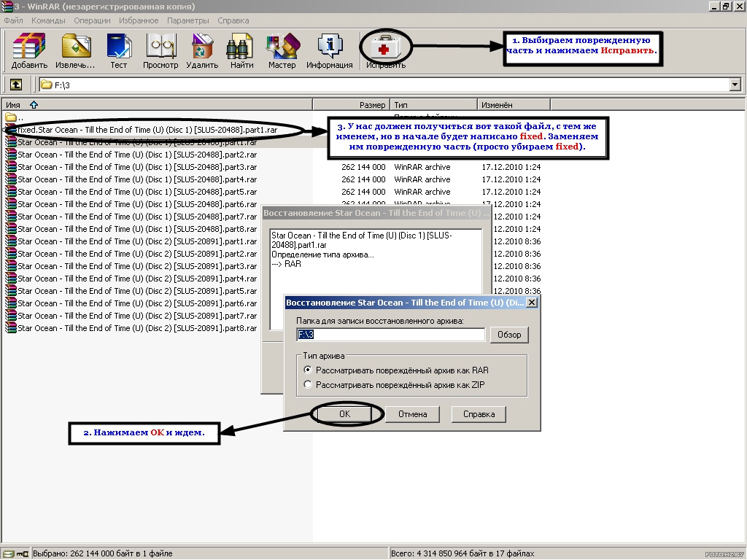The width and height of the screenshot is (747, 560).
Task: Select Star Ocean Disc 2 part7.rar
Action: [137, 316]
